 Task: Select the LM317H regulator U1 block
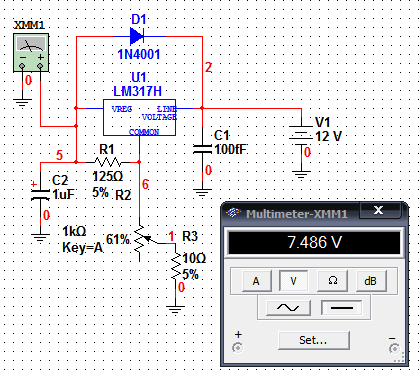click(139, 117)
